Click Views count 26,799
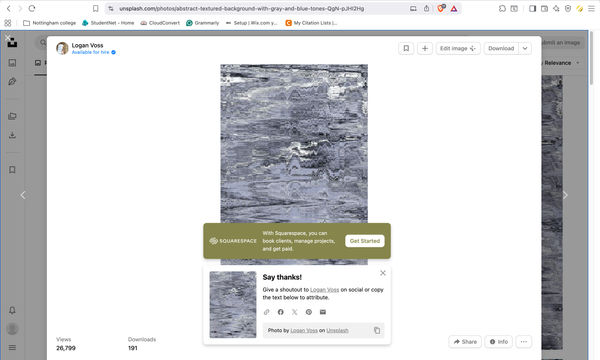The width and height of the screenshot is (600, 360). point(66,348)
